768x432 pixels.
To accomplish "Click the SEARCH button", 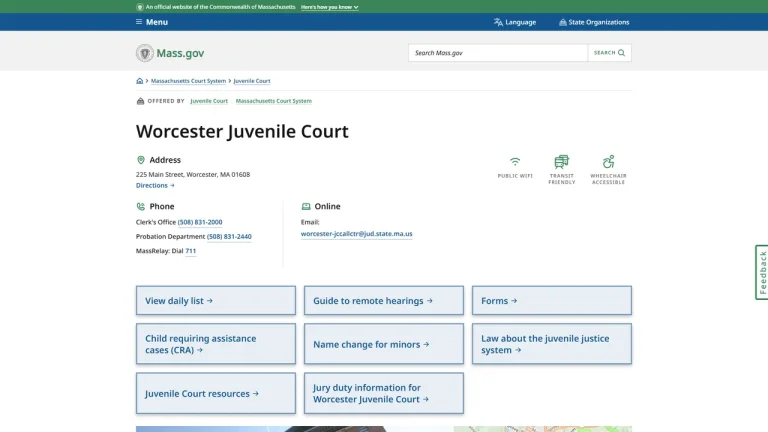I will pos(609,53).
